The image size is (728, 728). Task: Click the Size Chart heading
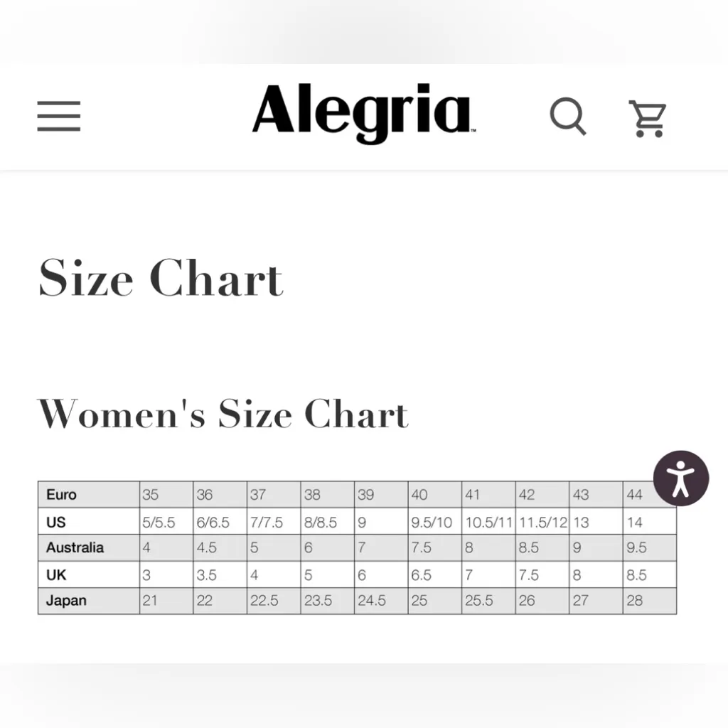pos(161,278)
